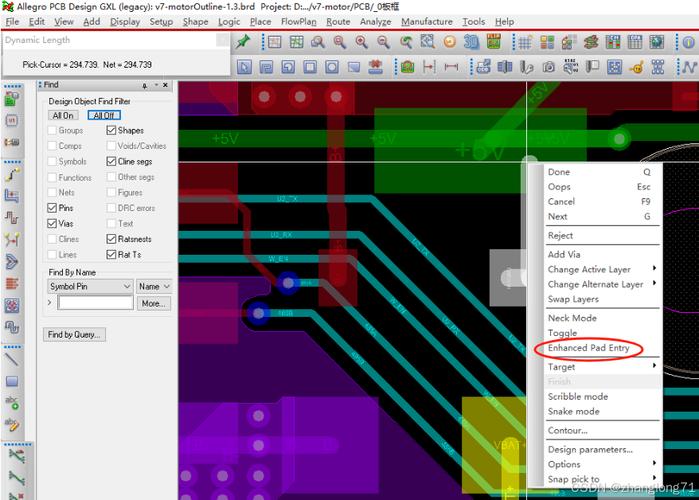Viewport: 699px width, 500px height.
Task: Click the More... button
Action: click(152, 303)
